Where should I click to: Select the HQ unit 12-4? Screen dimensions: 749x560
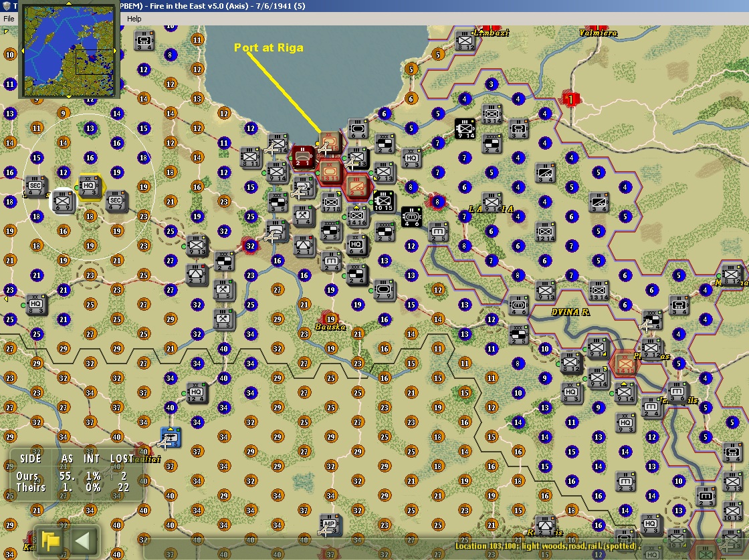[197, 393]
